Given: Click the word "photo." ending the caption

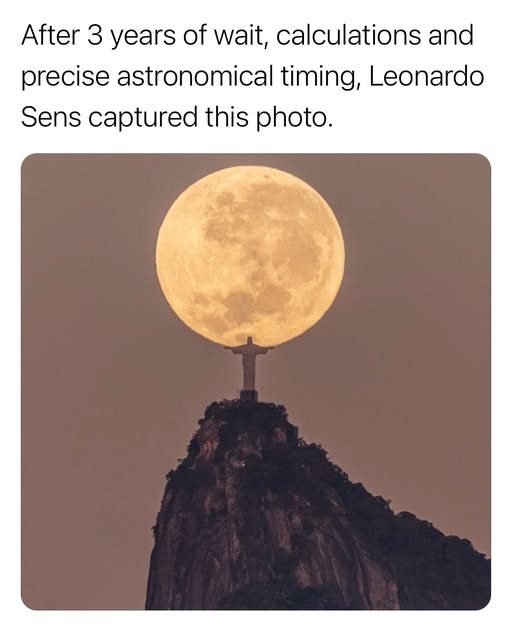Looking at the screenshot, I should (x=294, y=118).
